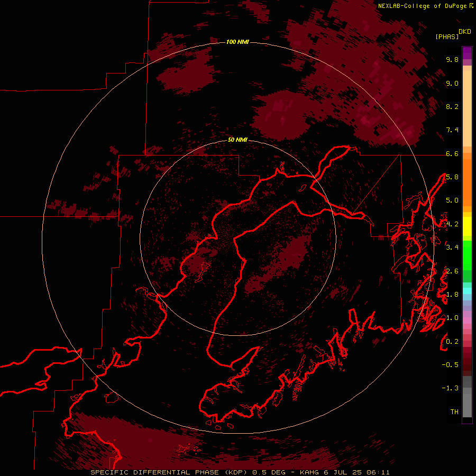Click the [PHAS] units label
Viewport: 476px width, 476px height.
(447, 36)
